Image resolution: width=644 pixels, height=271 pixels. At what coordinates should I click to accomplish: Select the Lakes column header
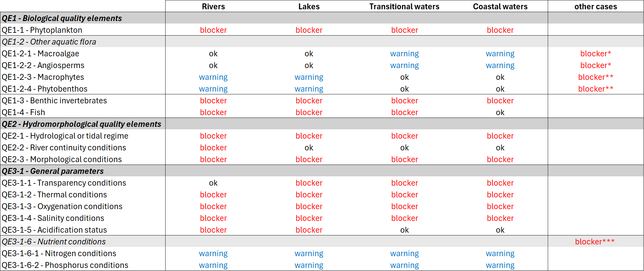pyautogui.click(x=309, y=6)
